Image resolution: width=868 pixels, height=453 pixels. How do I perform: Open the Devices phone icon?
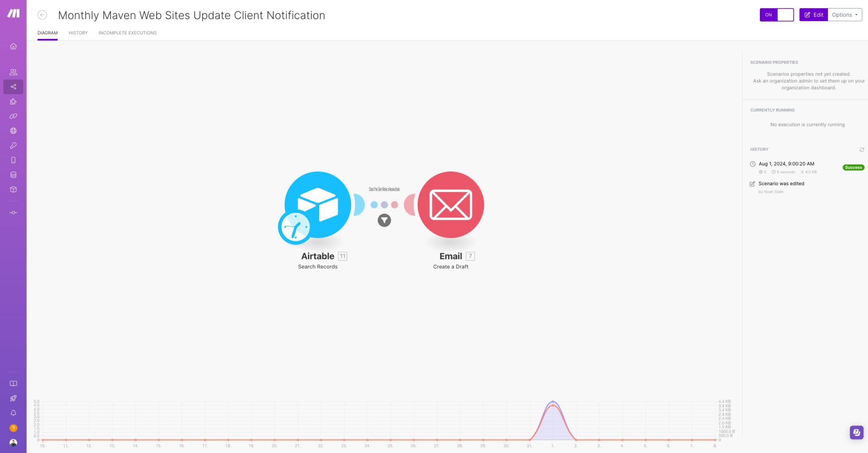click(13, 160)
